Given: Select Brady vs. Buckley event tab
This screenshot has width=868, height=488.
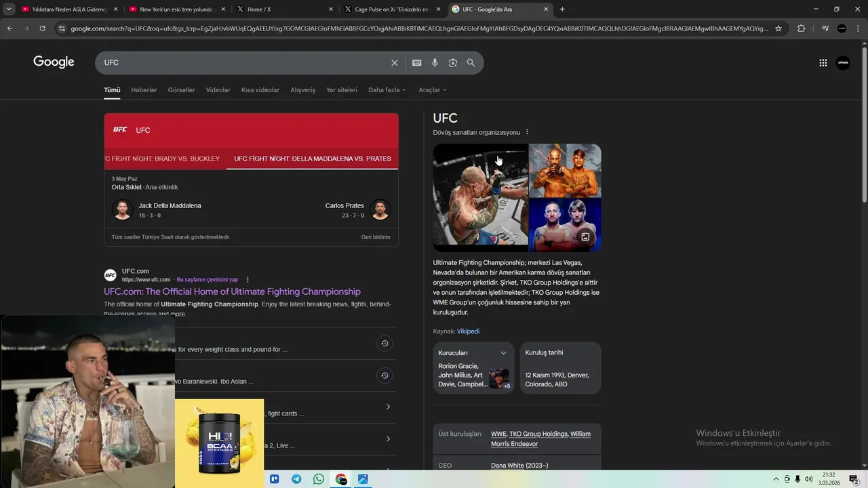Looking at the screenshot, I should tap(162, 159).
